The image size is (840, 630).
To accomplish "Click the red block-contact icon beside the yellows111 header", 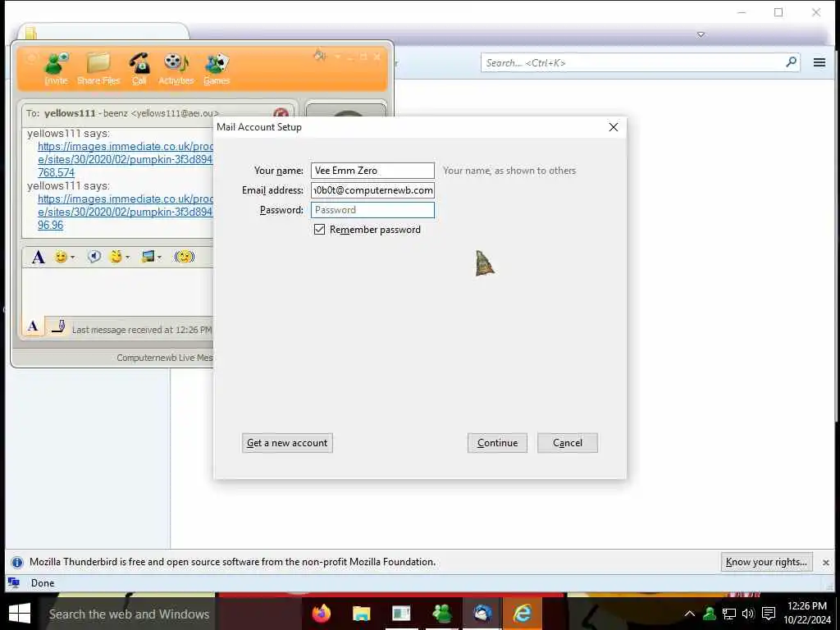I will 281,113.
